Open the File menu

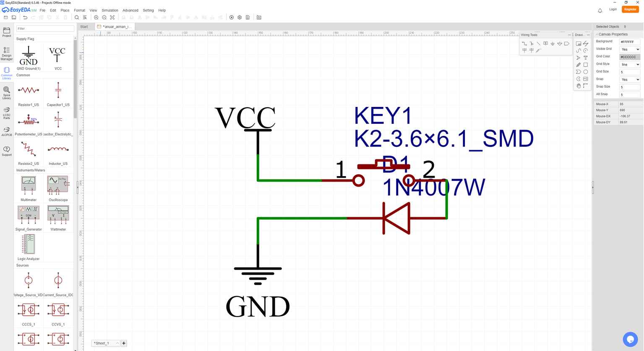point(42,10)
